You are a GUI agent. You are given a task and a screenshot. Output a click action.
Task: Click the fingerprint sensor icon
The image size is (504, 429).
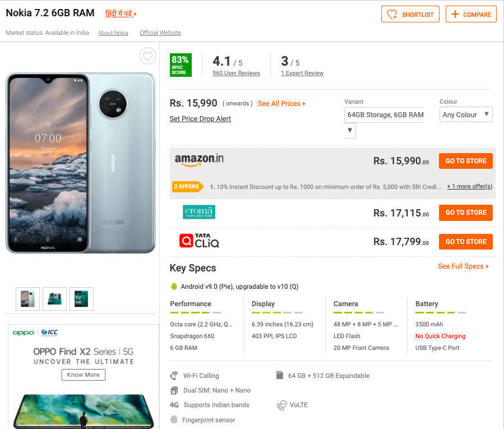tap(174, 420)
